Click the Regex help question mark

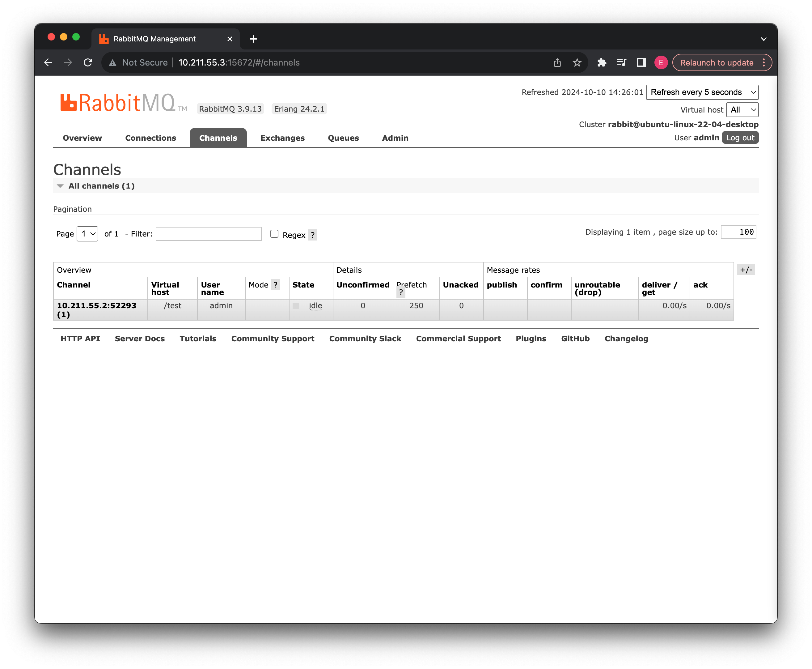(x=312, y=235)
